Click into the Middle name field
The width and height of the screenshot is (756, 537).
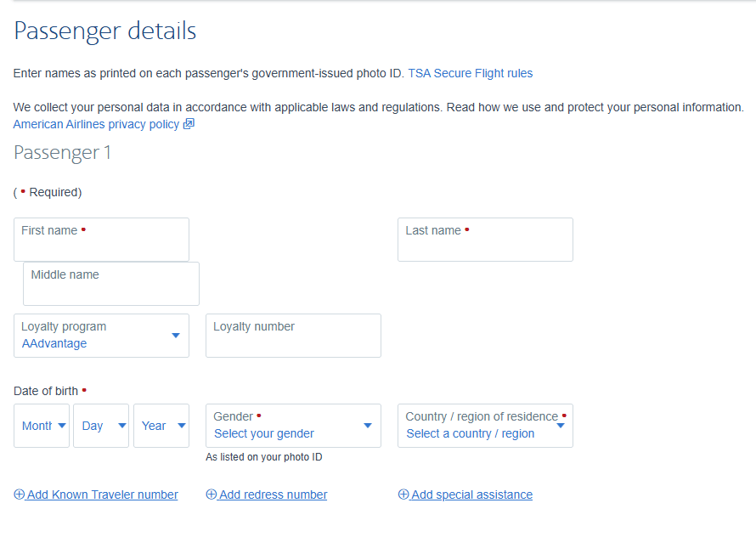[x=111, y=291]
